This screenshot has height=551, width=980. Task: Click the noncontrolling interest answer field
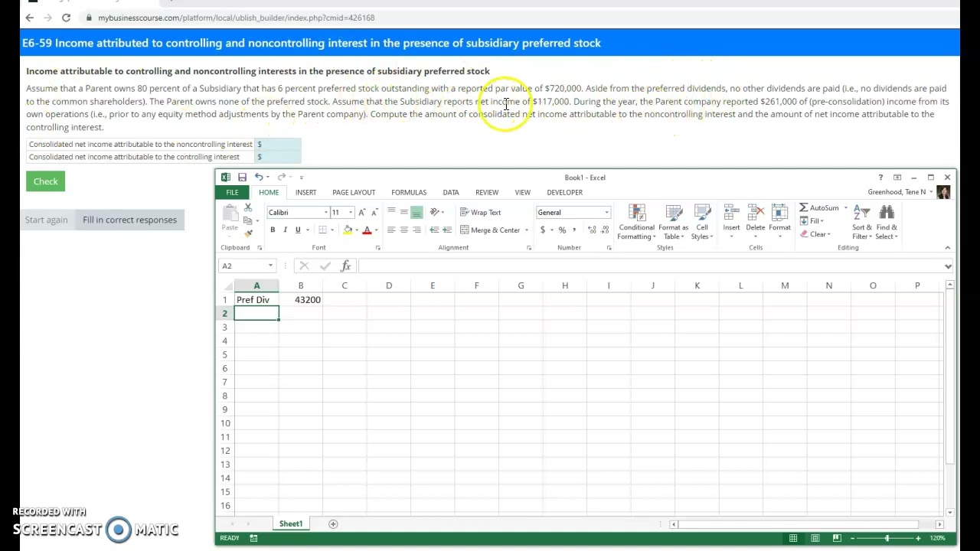click(x=279, y=144)
